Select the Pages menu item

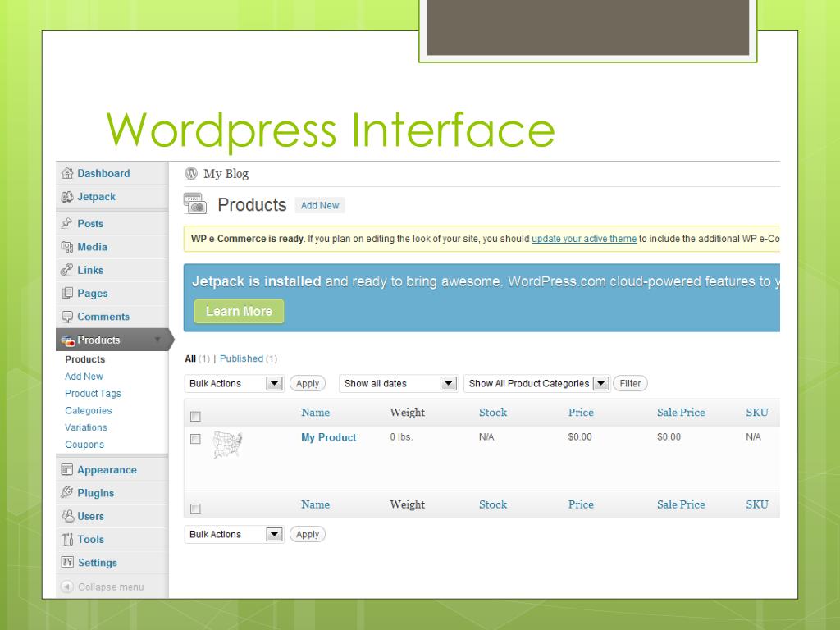tap(93, 294)
